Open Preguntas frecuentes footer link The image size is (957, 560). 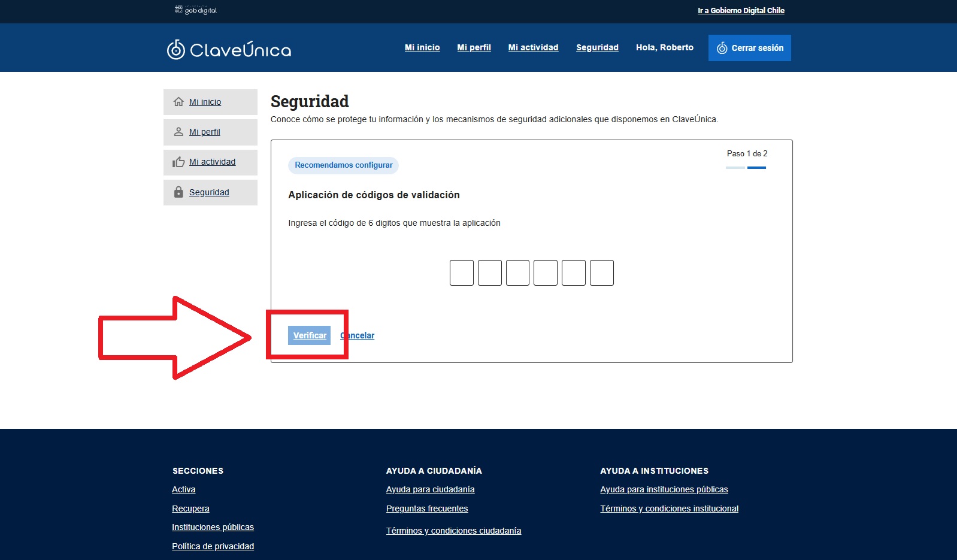(427, 508)
